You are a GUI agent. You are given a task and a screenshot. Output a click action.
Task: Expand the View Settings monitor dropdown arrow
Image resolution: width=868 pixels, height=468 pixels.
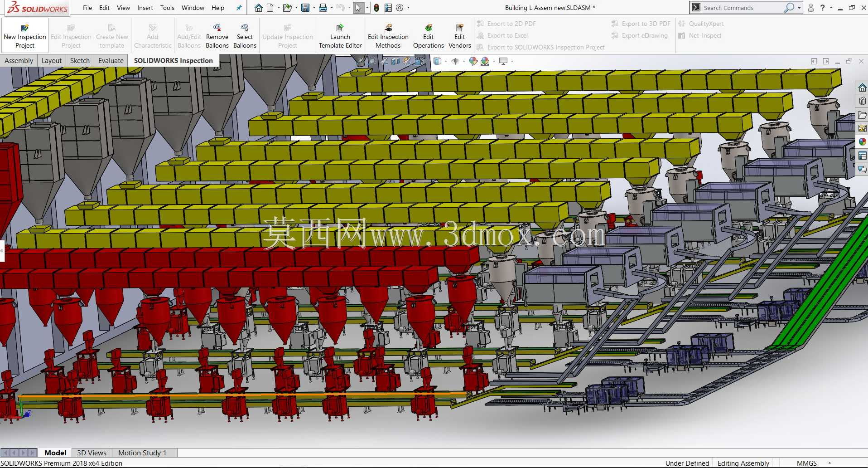[x=512, y=61]
